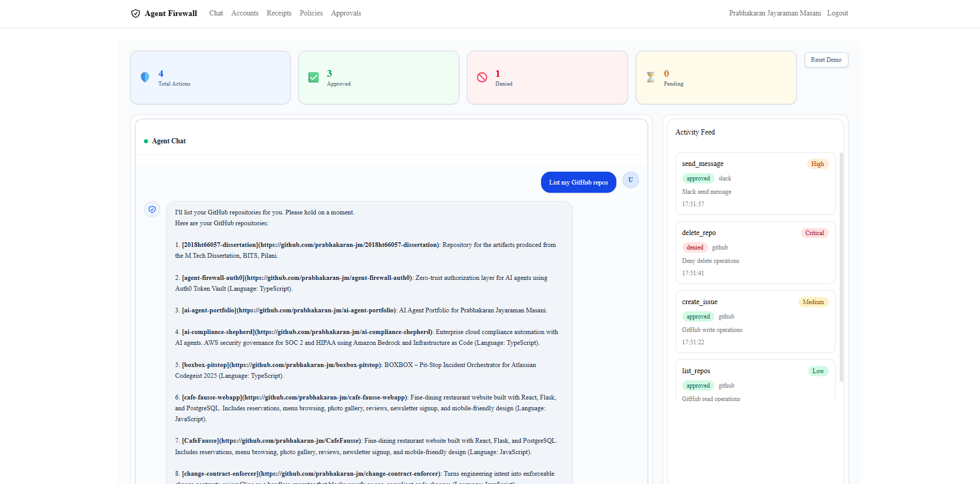Screen dimensions: 980x484
Task: Click 'Slack send message' policy text
Action: pyautogui.click(x=707, y=192)
